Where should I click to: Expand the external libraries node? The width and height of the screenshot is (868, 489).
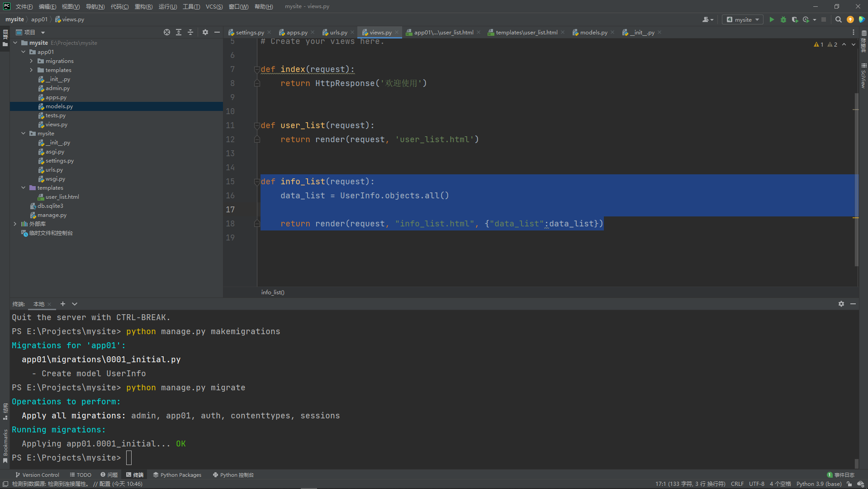[x=15, y=224]
